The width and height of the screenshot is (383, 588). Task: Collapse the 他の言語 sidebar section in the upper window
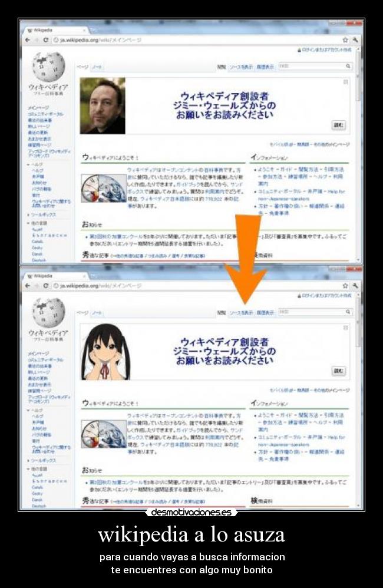[37, 223]
